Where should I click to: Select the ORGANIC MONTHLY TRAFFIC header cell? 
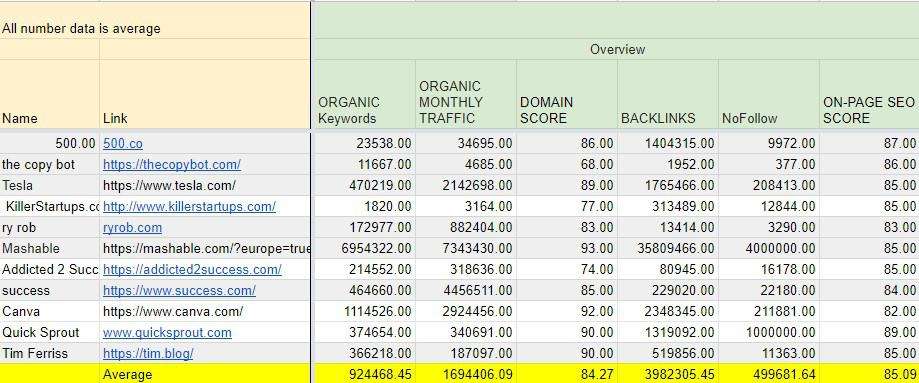coord(466,94)
